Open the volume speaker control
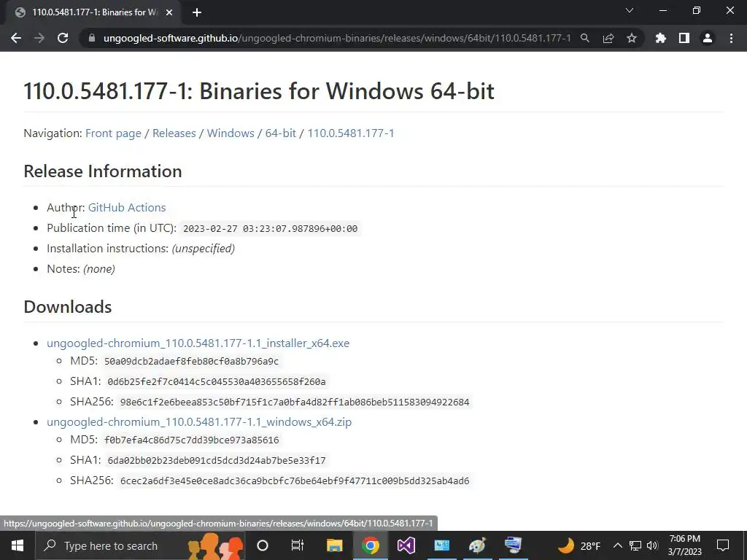747x560 pixels. click(x=652, y=545)
